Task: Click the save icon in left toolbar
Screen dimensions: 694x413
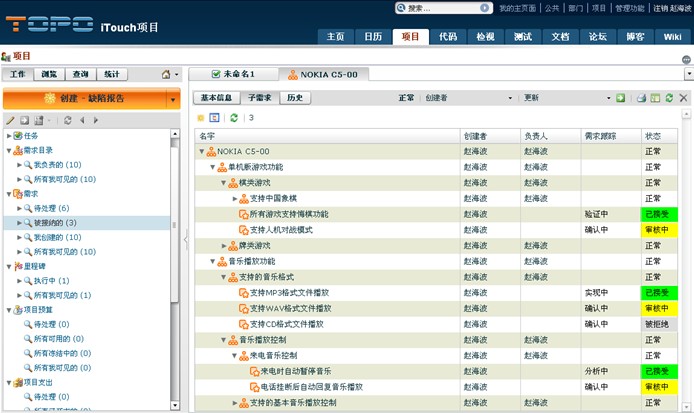Action: coord(39,120)
